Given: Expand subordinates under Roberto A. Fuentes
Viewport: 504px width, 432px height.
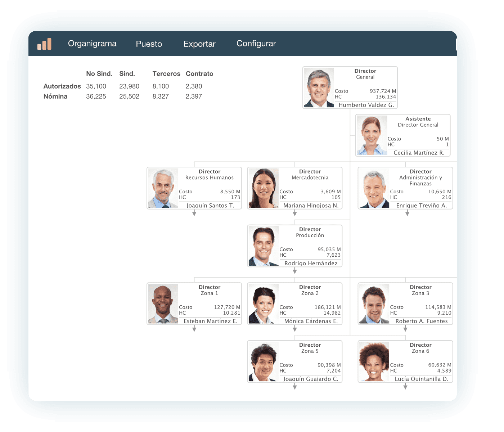Looking at the screenshot, I should coord(405,329).
